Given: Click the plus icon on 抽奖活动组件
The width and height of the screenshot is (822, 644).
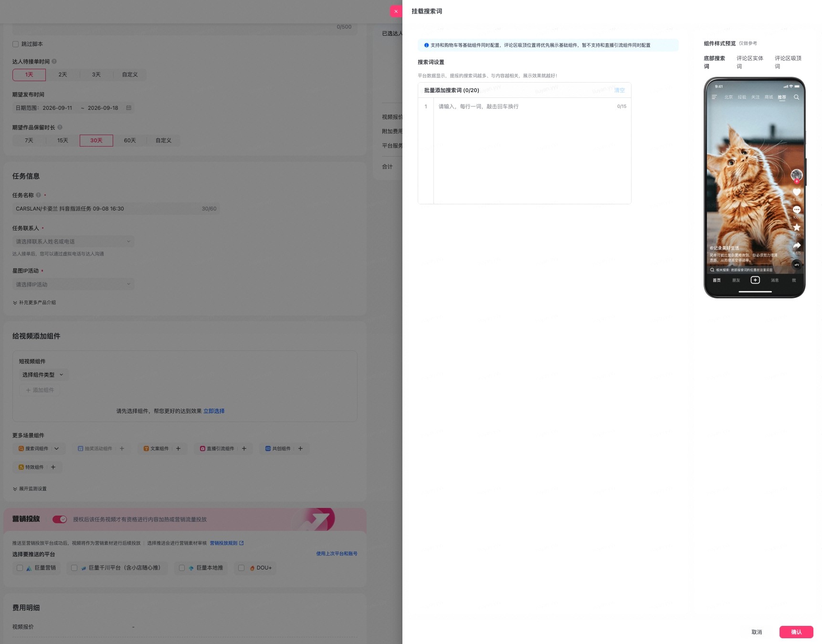Looking at the screenshot, I should coord(122,449).
